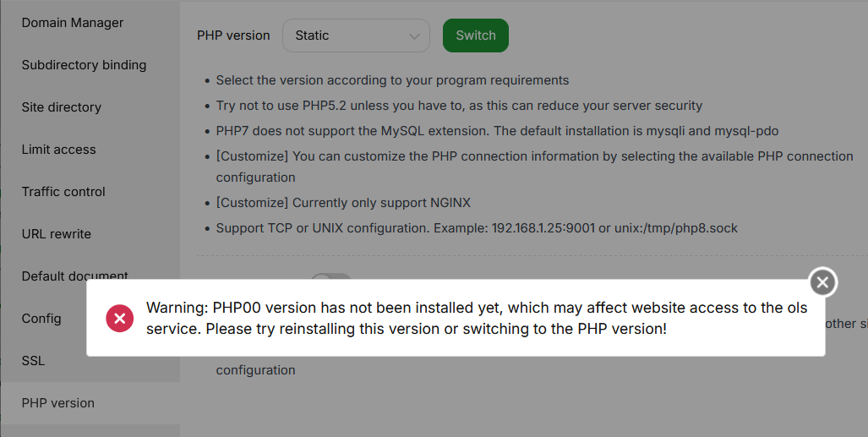Open the Limit access section
The height and width of the screenshot is (437, 868).
[x=59, y=150]
